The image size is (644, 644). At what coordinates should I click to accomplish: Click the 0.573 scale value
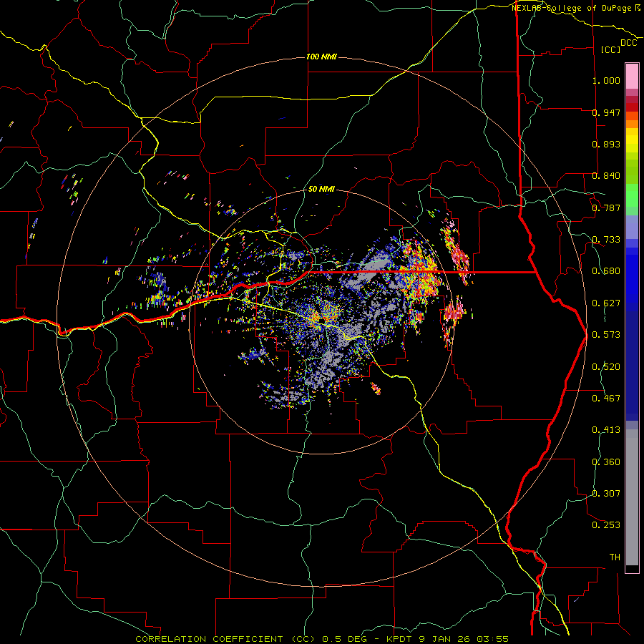coord(606,335)
